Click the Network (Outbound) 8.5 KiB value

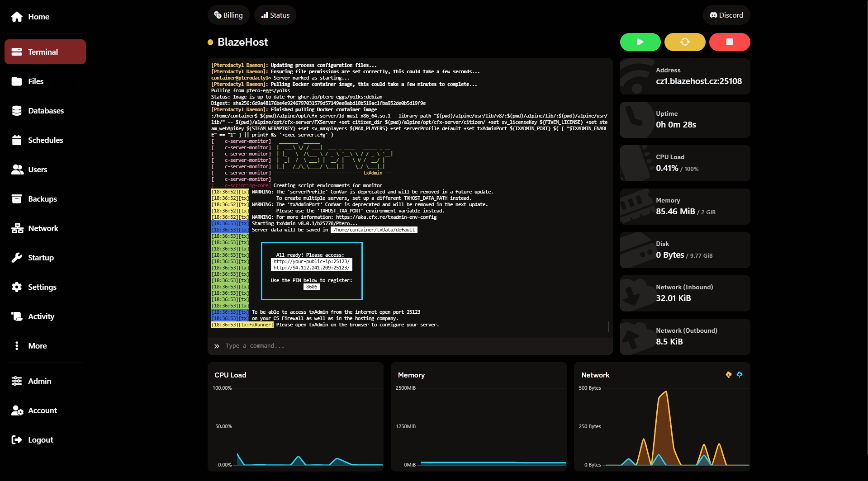click(669, 342)
